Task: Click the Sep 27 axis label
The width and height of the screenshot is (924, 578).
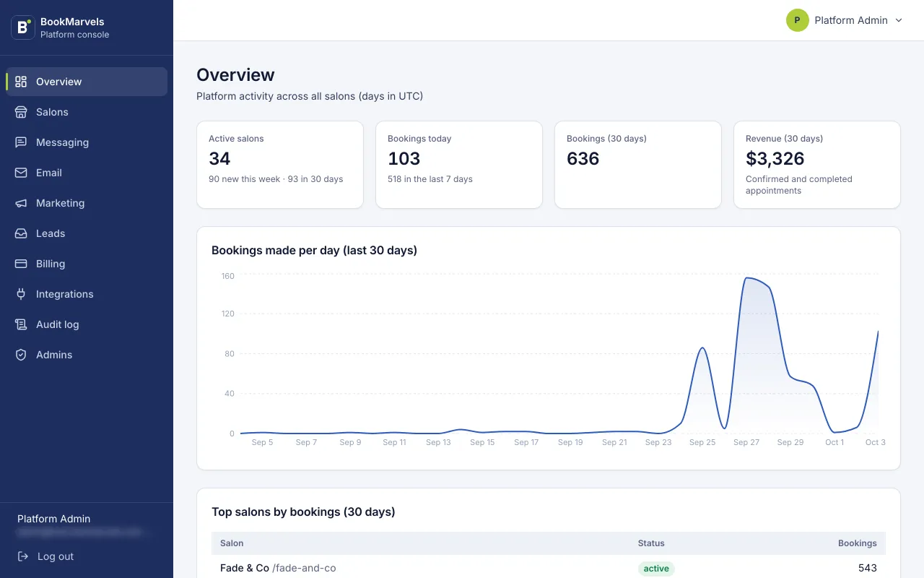Action: (746, 442)
